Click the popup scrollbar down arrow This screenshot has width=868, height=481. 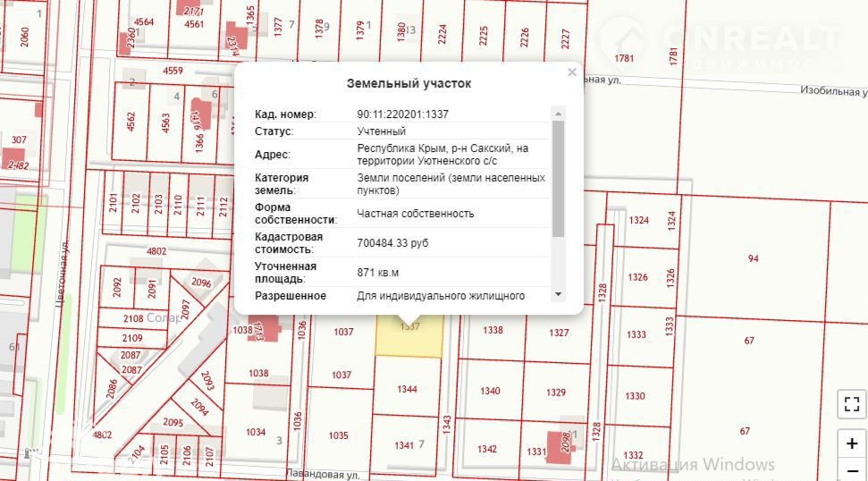click(559, 294)
